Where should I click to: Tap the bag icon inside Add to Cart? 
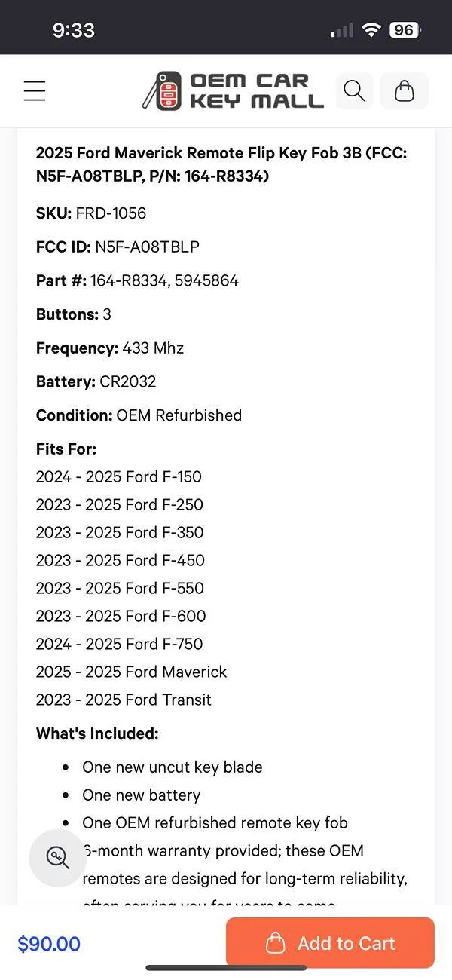[x=276, y=943]
